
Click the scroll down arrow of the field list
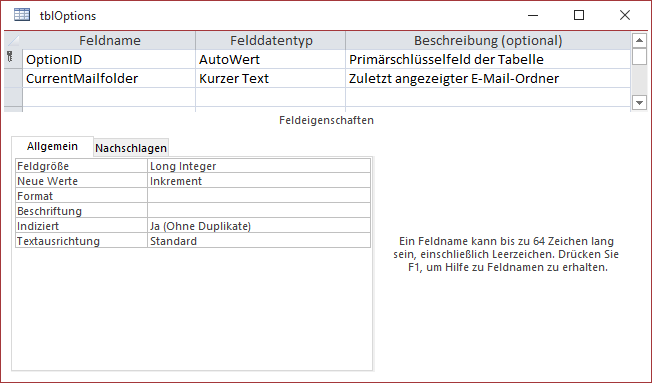(x=639, y=102)
